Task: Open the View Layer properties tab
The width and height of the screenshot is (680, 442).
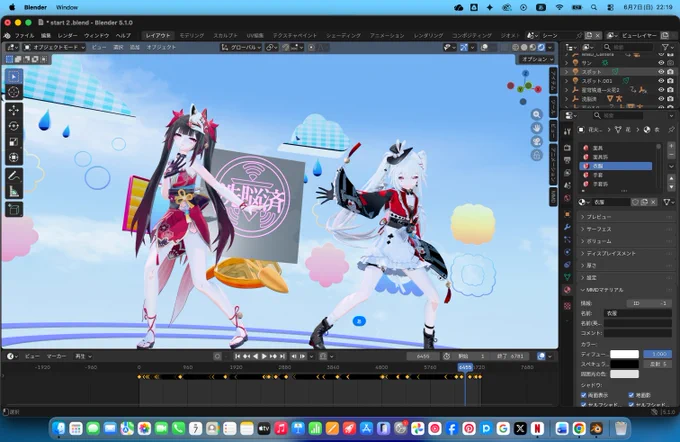Action: [x=567, y=173]
